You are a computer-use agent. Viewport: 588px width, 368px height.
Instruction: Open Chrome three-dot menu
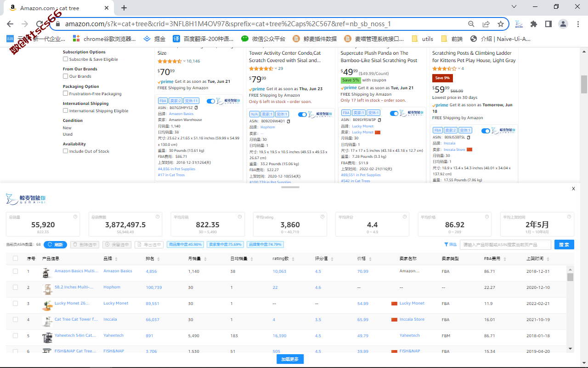[x=578, y=24]
